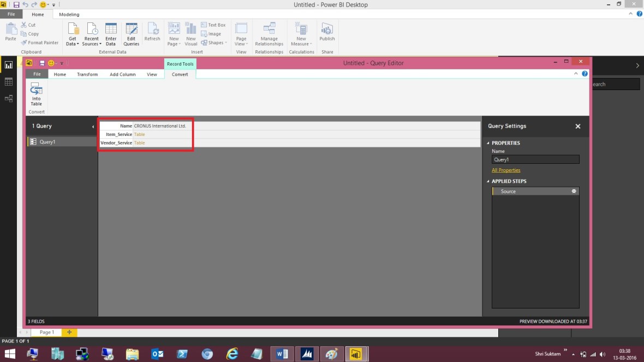Open the New Measure dropdown
This screenshot has width=644, height=362.
click(x=301, y=34)
